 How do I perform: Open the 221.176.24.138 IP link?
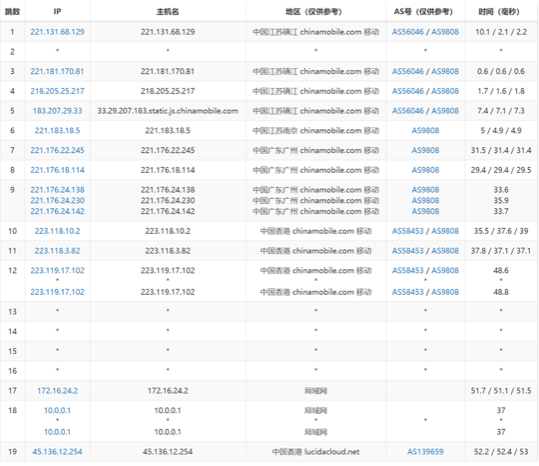tap(57, 190)
